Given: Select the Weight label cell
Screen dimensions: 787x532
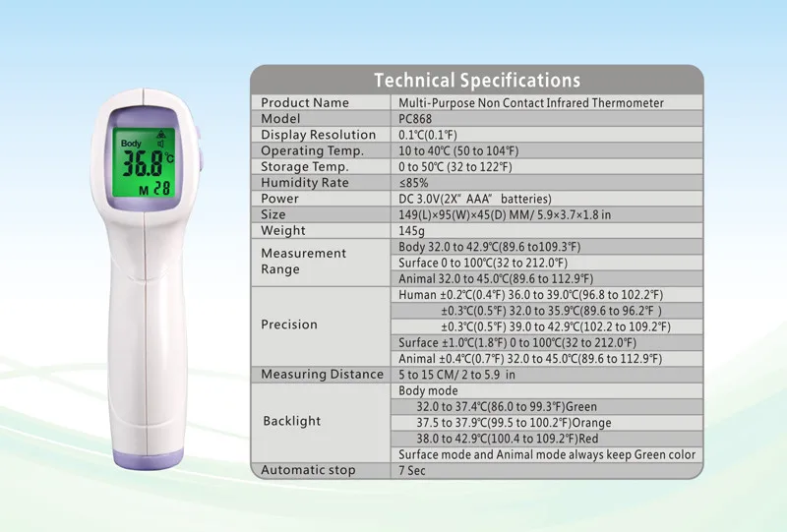Looking at the screenshot, I should pyautogui.click(x=322, y=231).
